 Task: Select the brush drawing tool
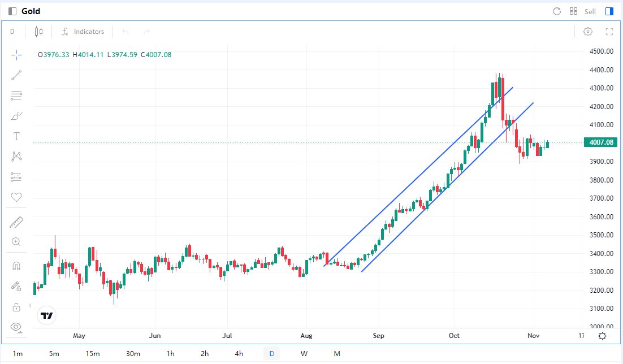point(16,116)
